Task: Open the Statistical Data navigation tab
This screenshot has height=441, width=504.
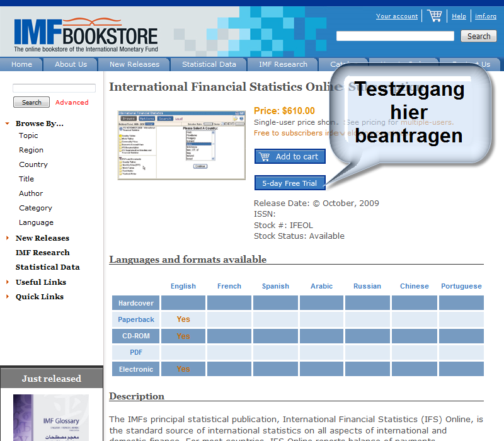Action: click(209, 64)
